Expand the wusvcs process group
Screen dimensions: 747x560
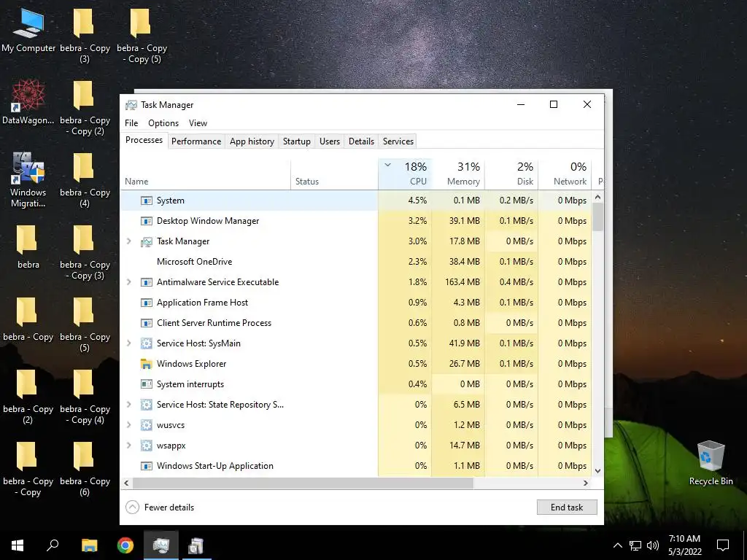(128, 425)
